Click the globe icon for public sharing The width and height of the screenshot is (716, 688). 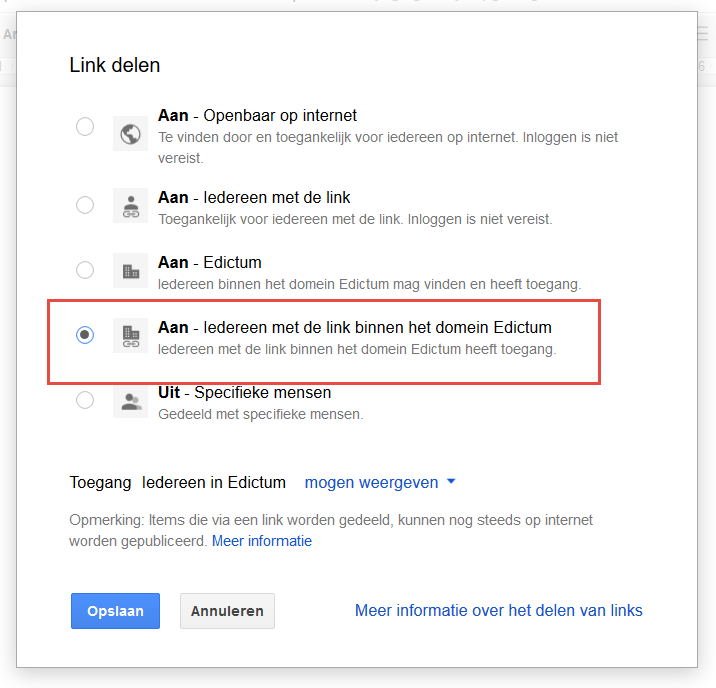pyautogui.click(x=131, y=134)
